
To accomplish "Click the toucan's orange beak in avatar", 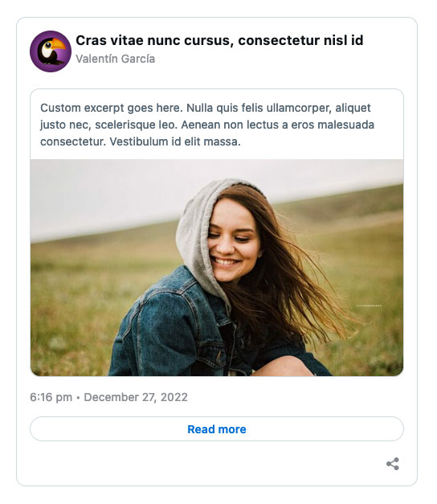I will pyautogui.click(x=59, y=43).
